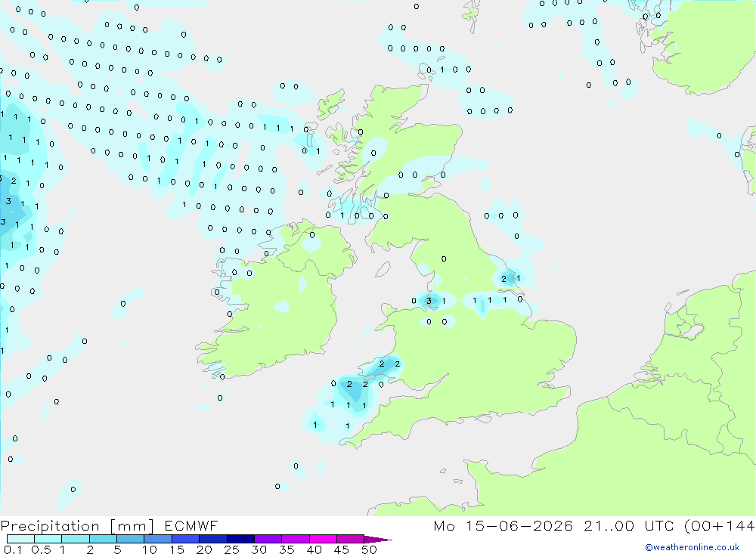Click the legend value '0.5'
This screenshot has width=756, height=554.
tap(41, 549)
